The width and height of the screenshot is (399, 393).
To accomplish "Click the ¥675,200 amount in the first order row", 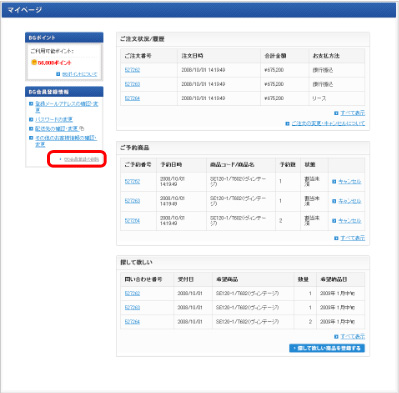I will 274,70.
